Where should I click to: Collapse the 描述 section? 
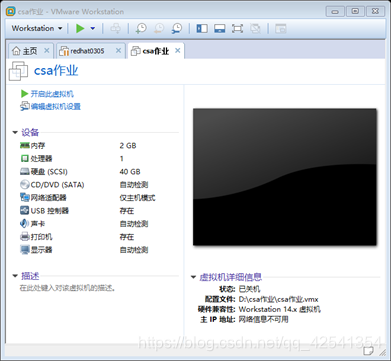15,276
